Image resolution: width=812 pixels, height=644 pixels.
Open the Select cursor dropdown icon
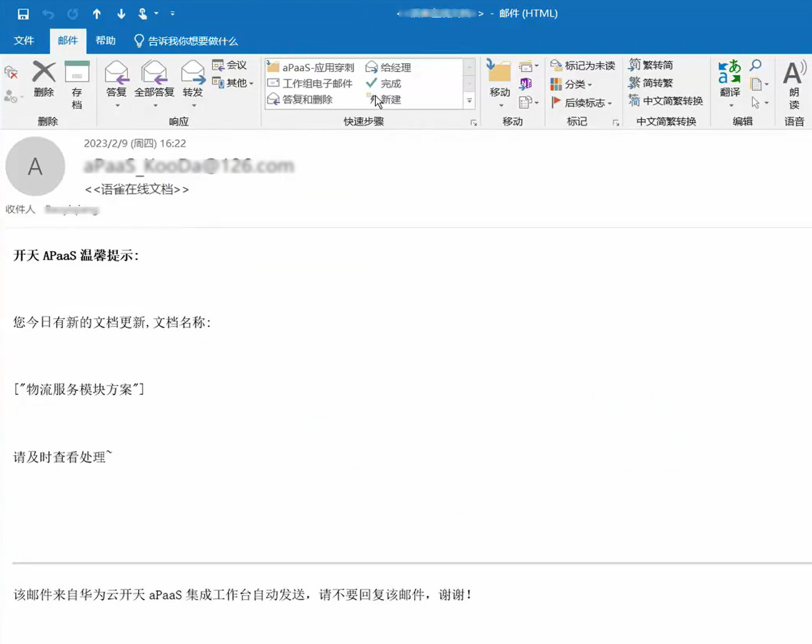tap(759, 103)
